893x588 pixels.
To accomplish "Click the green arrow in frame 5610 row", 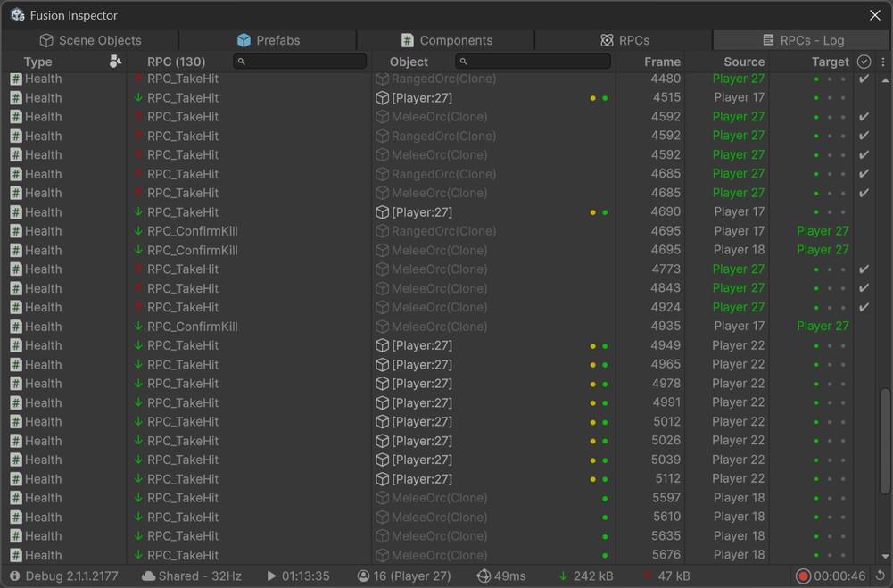I will coord(137,517).
